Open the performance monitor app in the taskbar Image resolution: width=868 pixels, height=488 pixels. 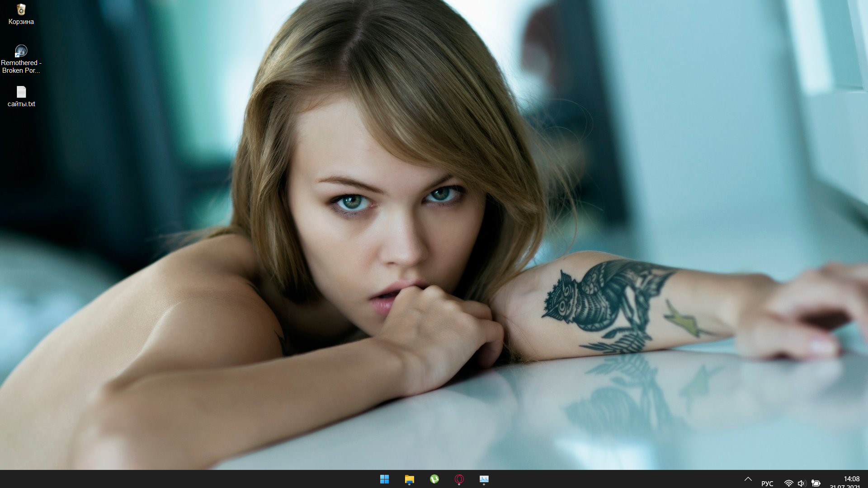coord(484,479)
